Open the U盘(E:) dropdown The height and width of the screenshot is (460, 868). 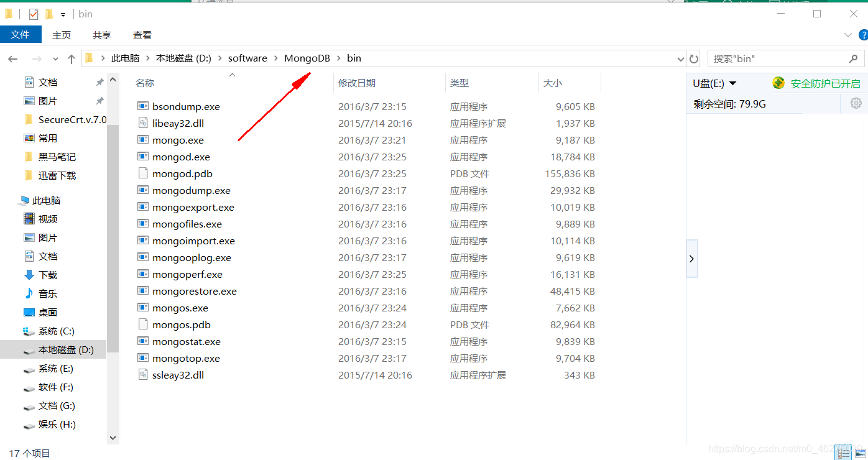point(714,83)
